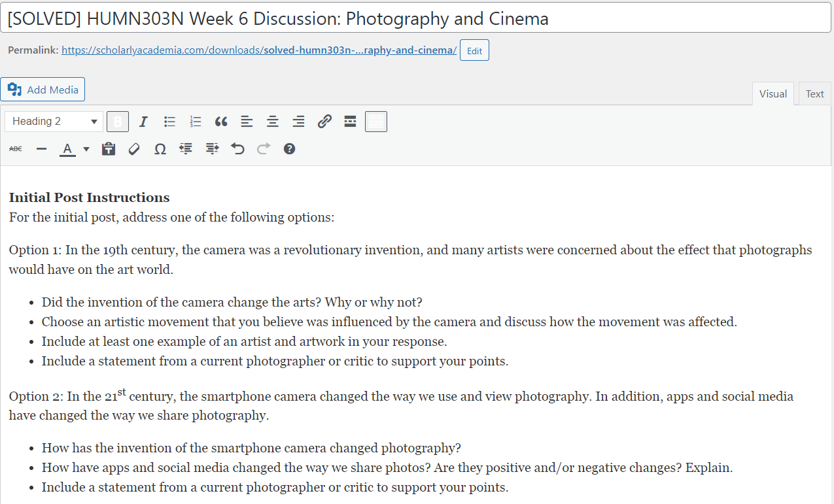Toggle the toolbar kitchen sink
The height and width of the screenshot is (504, 834).
pos(376,122)
